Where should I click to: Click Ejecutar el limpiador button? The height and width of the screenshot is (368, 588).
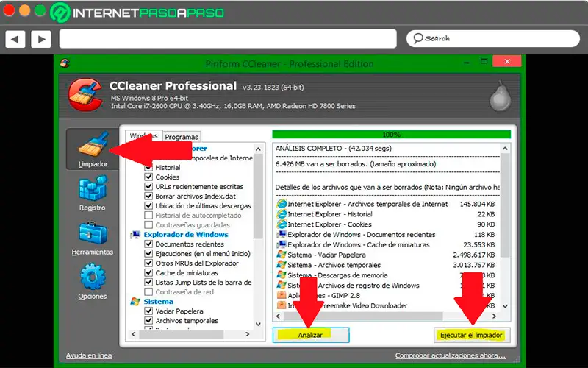471,335
